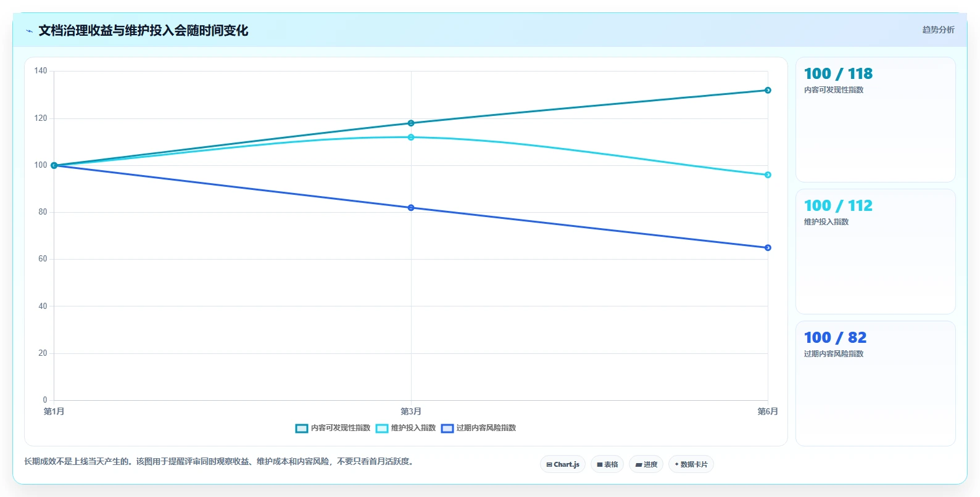Select 维护投入 data point at 第3月

[x=411, y=138]
